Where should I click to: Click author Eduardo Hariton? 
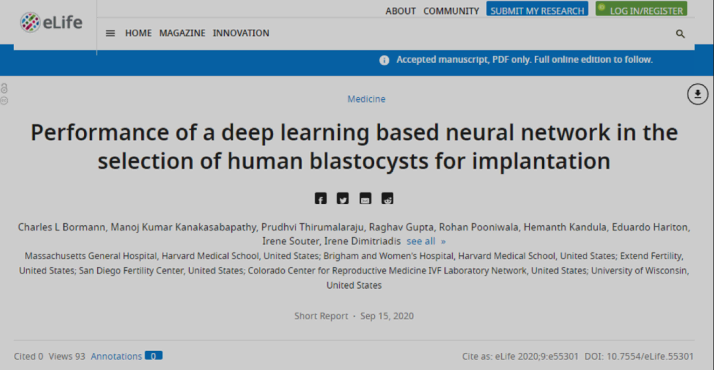point(650,227)
